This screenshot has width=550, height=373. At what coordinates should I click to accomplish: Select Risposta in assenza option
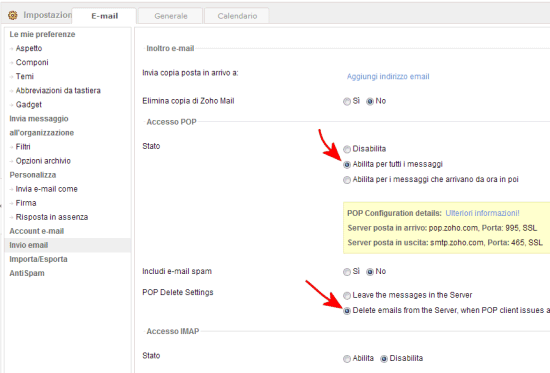click(x=52, y=217)
